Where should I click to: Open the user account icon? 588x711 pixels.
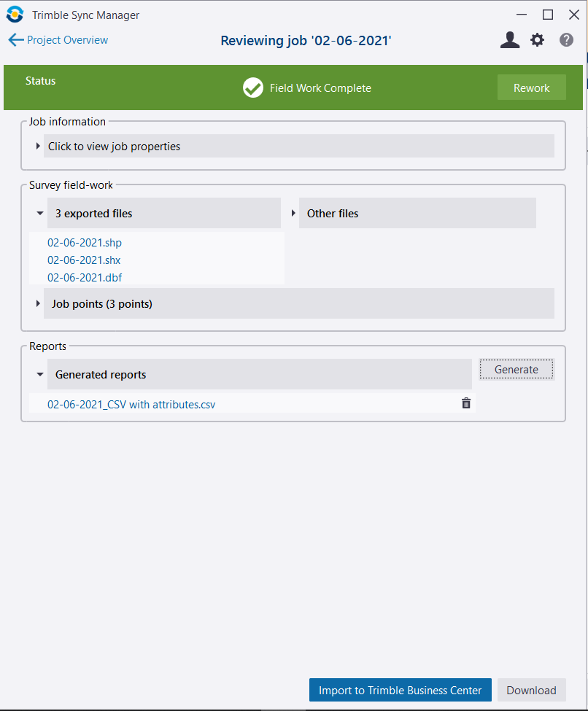coord(509,40)
